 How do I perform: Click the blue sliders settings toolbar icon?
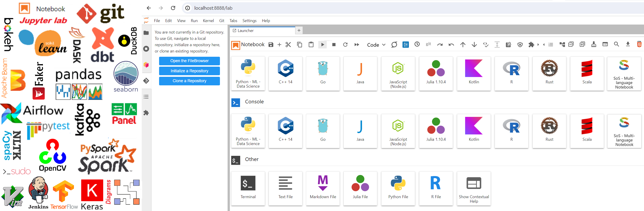[x=406, y=45]
